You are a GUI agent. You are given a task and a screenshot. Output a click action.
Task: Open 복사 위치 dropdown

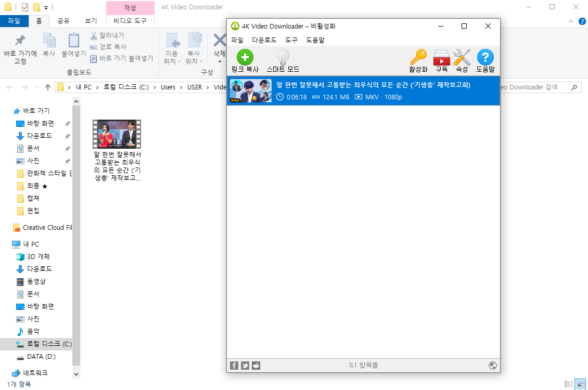(x=194, y=49)
